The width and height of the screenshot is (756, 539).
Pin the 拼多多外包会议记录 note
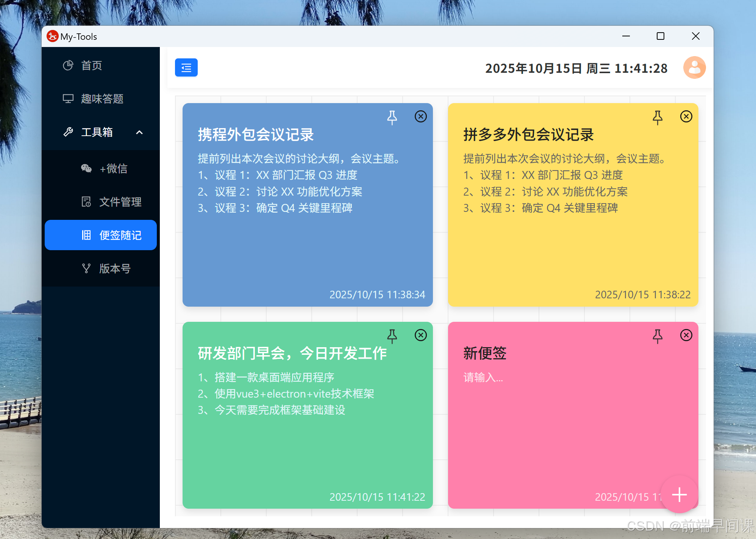click(658, 118)
